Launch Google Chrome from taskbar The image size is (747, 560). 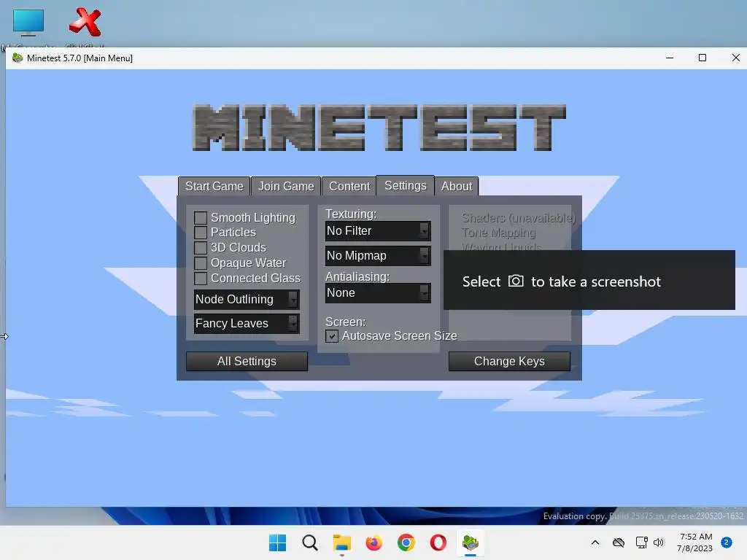[406, 542]
